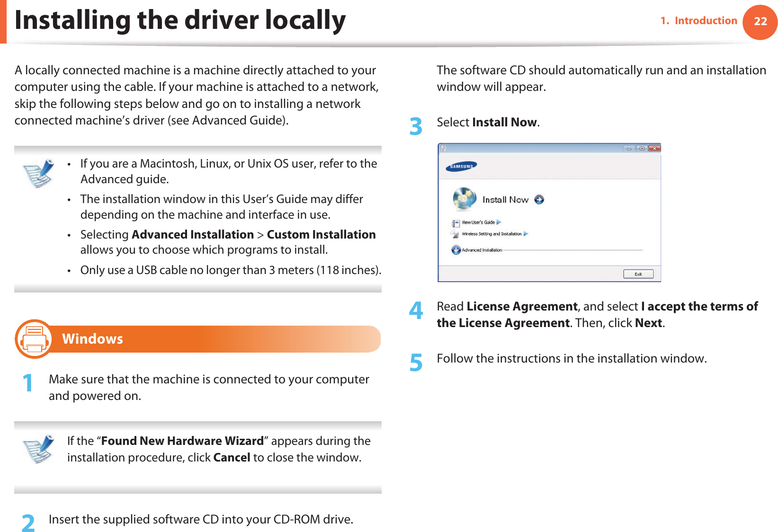Open Wireless Setting and Installation link

(492, 234)
